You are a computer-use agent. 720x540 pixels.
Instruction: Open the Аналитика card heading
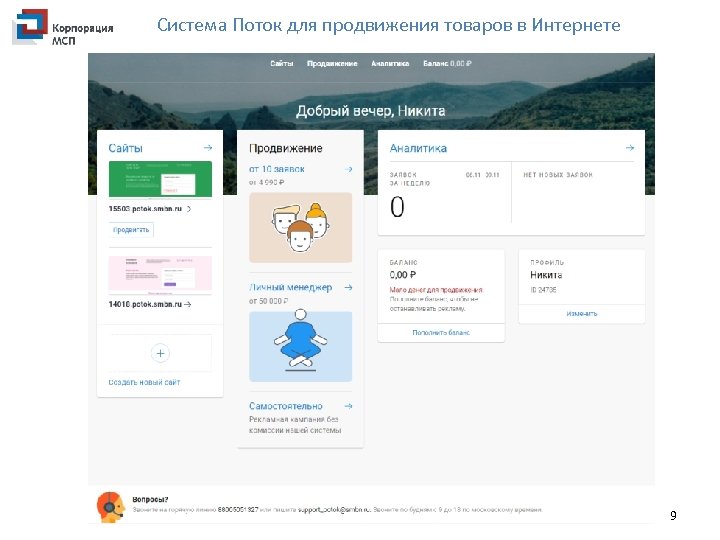[418, 148]
